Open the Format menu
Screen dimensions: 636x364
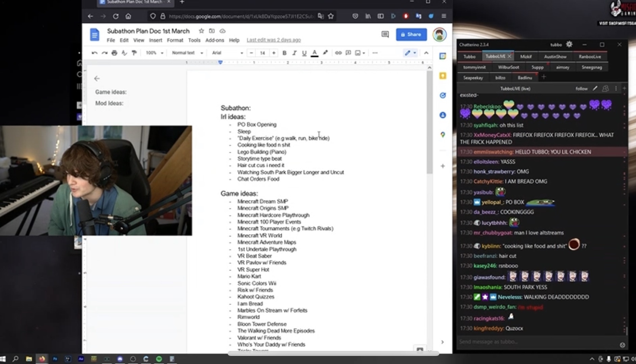(175, 40)
